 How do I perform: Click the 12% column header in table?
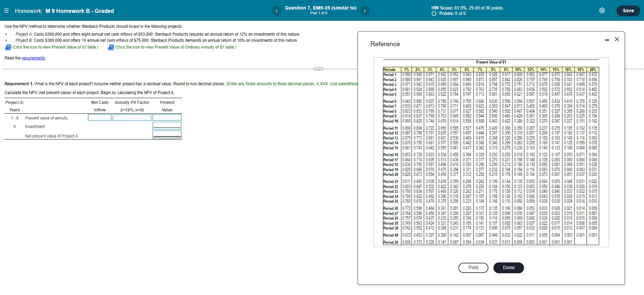(530, 70)
